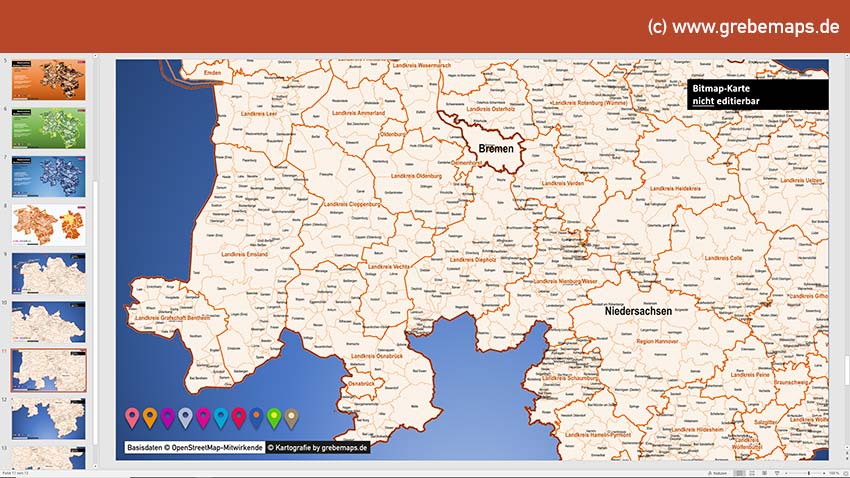Open slide 6 green map thumbnail
This screenshot has height=478, width=850.
coord(49,128)
